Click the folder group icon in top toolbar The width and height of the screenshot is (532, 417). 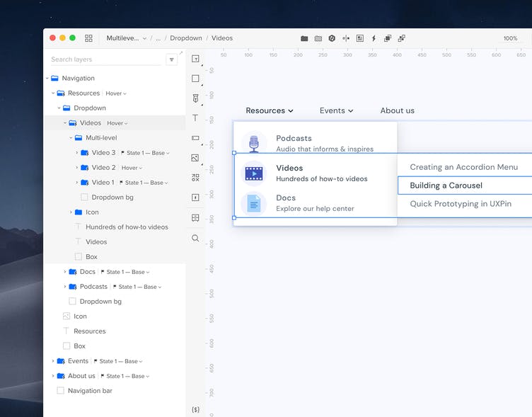click(304, 38)
